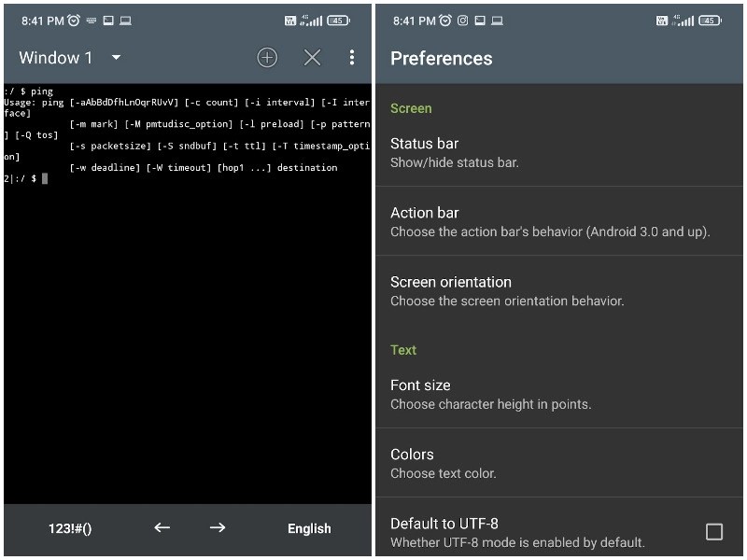Tap the alarm icon in left status bar
This screenshot has width=747, height=560.
click(73, 20)
